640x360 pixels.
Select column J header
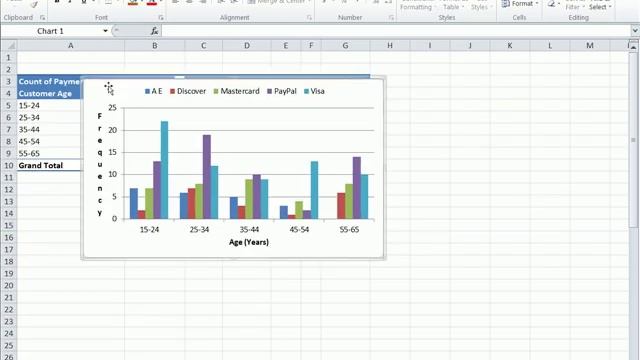pos(470,46)
